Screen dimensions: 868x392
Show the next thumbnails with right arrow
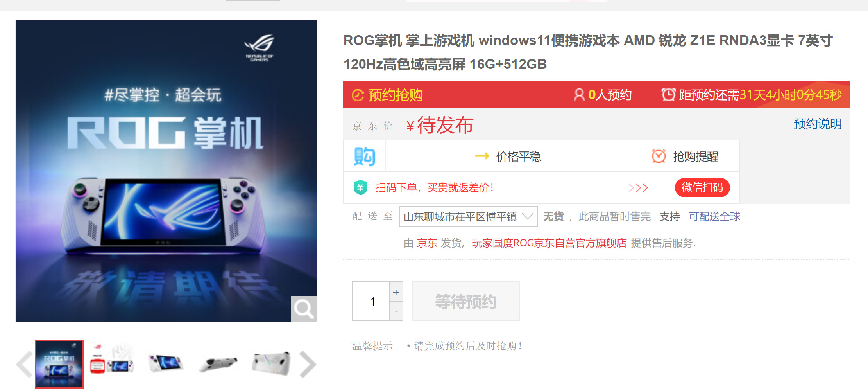coord(308,364)
